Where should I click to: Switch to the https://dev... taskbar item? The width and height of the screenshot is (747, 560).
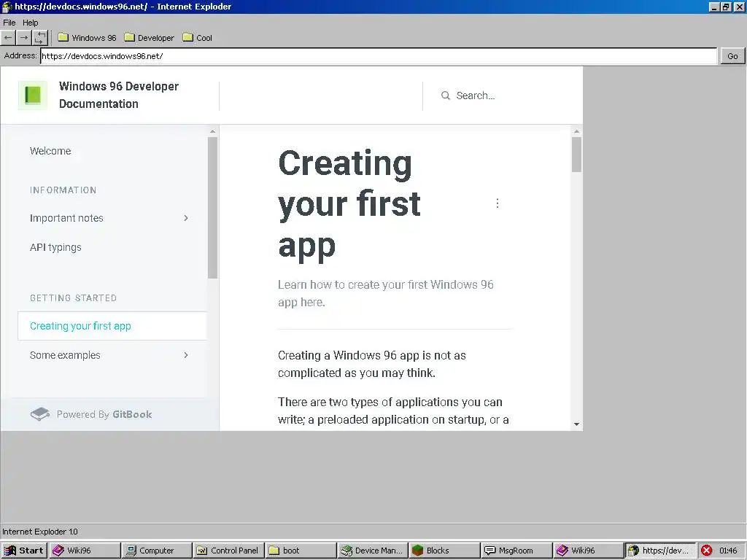click(660, 551)
